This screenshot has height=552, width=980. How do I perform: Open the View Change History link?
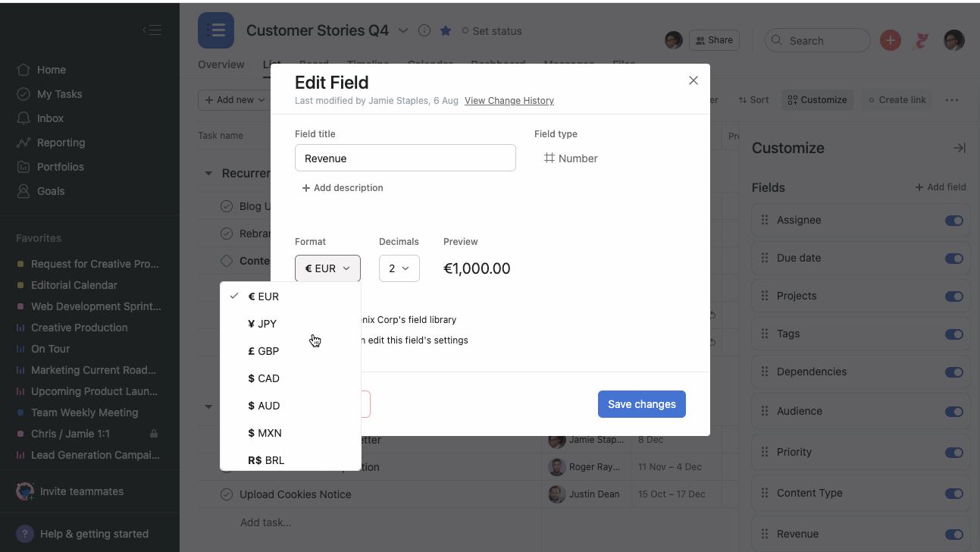coord(509,101)
